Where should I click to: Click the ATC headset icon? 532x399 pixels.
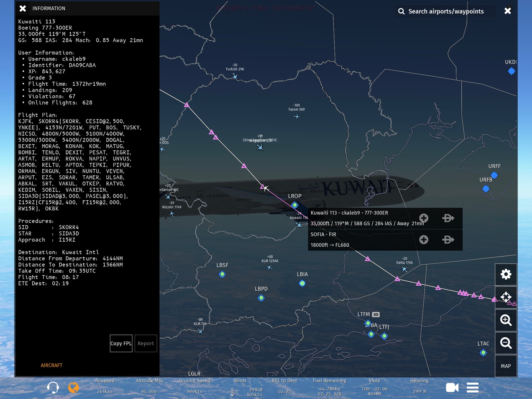[52, 387]
